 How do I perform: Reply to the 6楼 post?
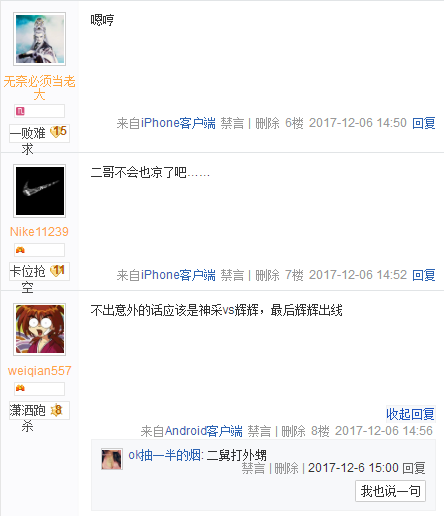(424, 123)
